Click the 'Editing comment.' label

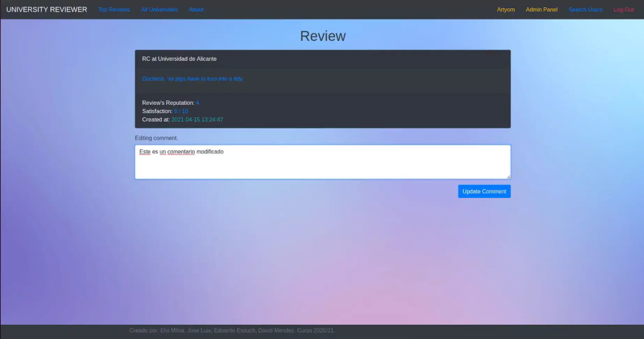156,138
